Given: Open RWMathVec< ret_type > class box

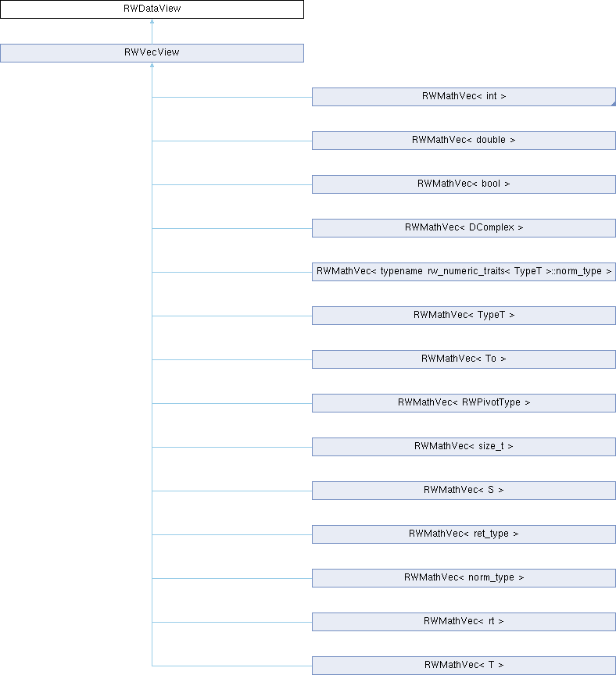Looking at the screenshot, I should pos(464,534).
